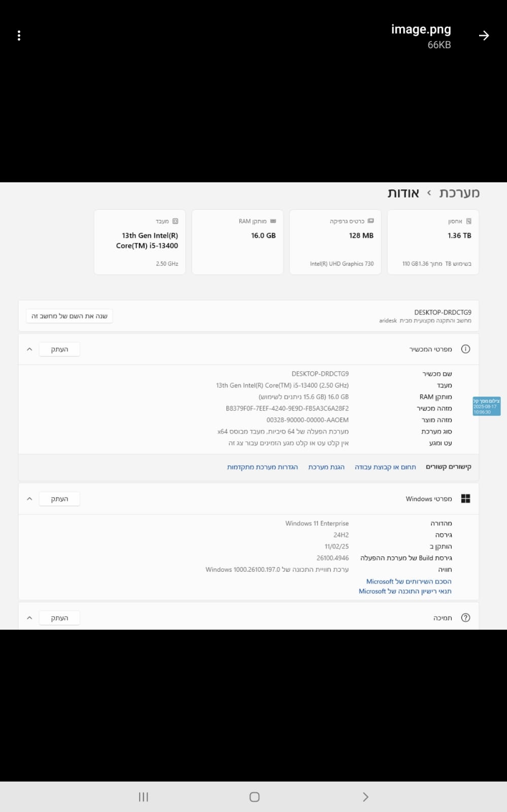The image size is (507, 812).
Task: Select the i5-13400 processor card text
Action: [x=147, y=241]
